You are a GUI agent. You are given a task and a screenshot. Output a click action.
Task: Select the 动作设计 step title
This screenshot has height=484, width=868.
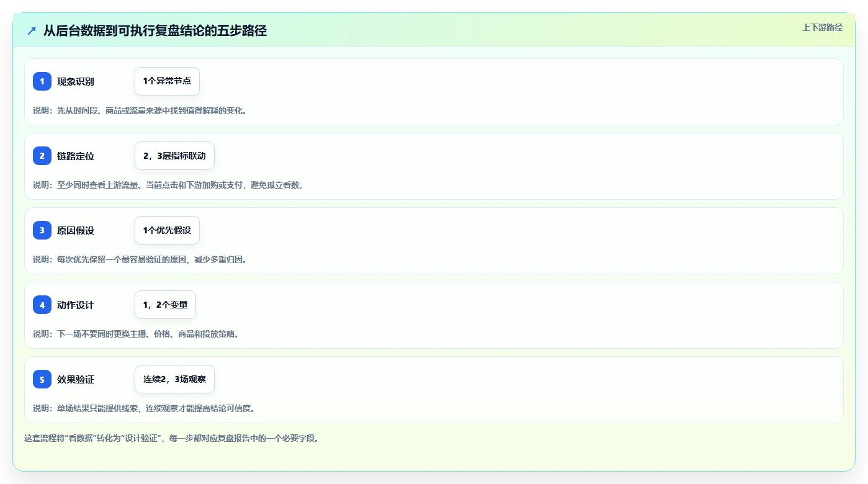(76, 305)
